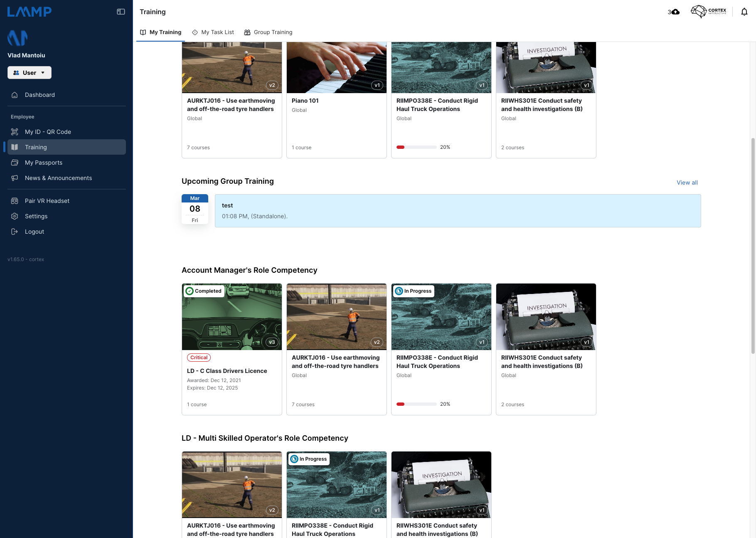Click the Pair VR Headset icon
The width and height of the screenshot is (756, 538).
coord(15,201)
